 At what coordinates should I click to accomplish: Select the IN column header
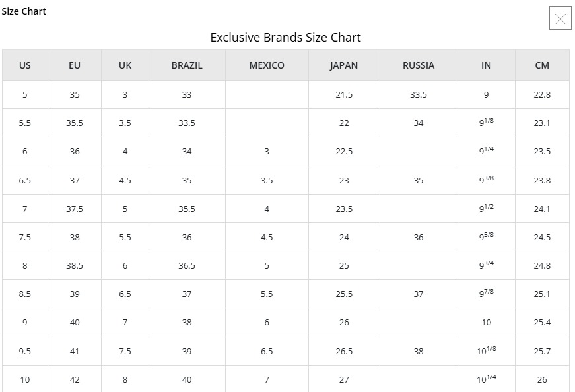click(x=487, y=65)
